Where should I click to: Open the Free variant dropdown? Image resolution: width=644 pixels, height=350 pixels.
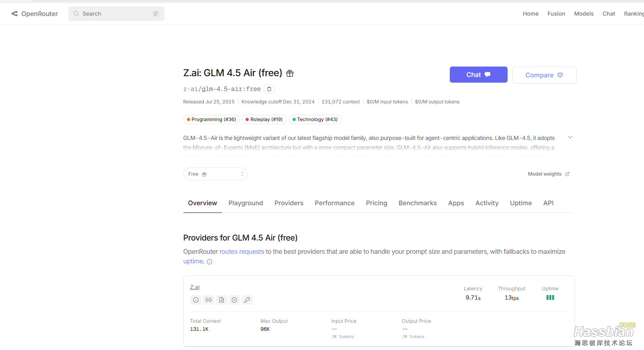tap(215, 174)
